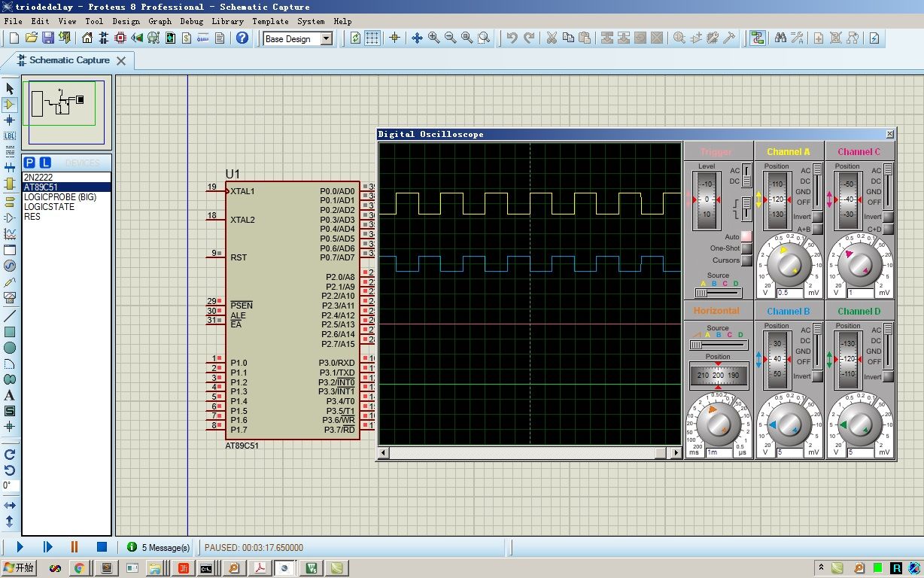Click the Zoom In magnifier icon
Screen dimensions: 924x578
[x=434, y=38]
